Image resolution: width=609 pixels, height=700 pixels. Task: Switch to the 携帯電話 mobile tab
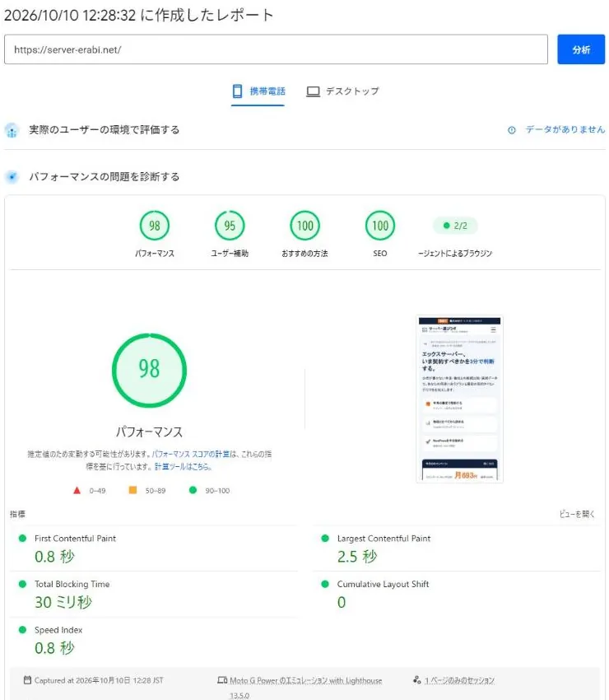(258, 91)
